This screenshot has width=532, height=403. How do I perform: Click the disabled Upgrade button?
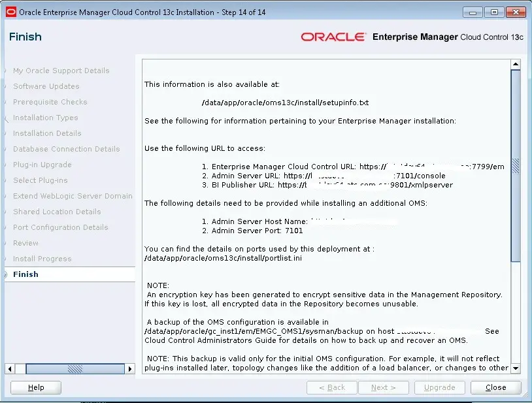tap(439, 387)
